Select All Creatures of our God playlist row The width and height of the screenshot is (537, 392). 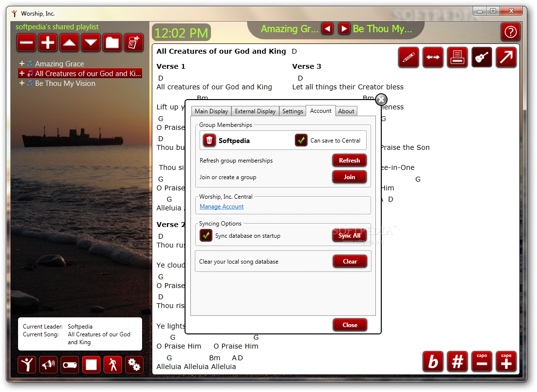pyautogui.click(x=80, y=74)
